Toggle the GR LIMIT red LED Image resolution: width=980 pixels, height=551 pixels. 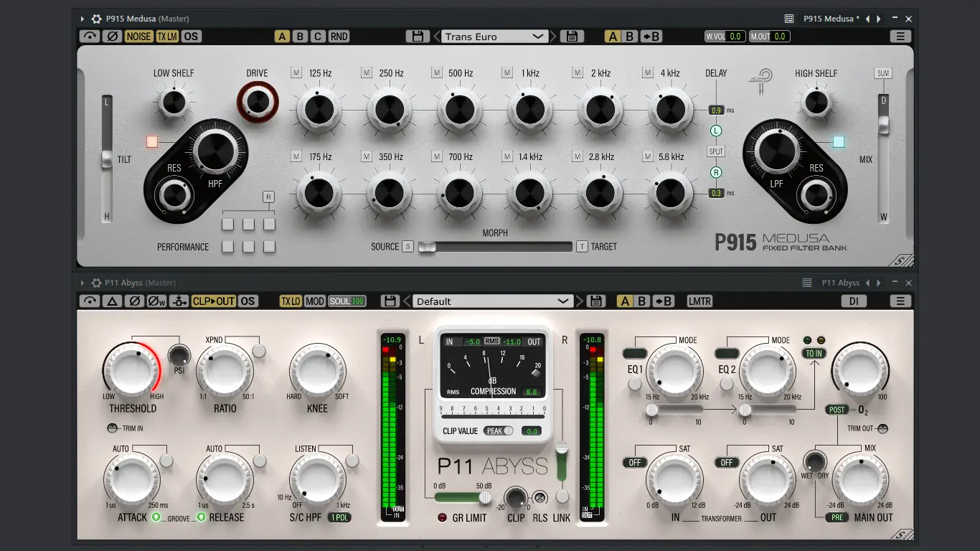443,517
